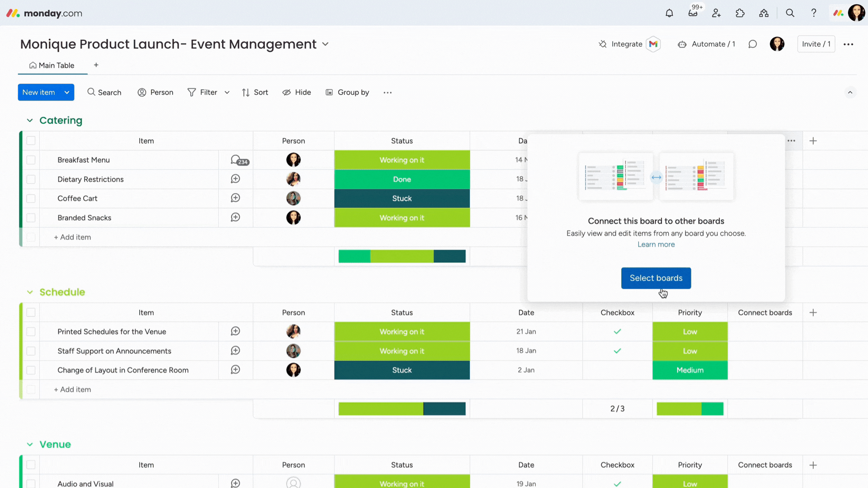
Task: Open the global search magnifier in the top bar
Action: (790, 13)
